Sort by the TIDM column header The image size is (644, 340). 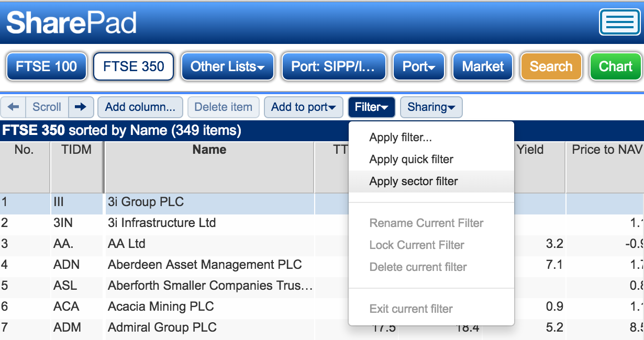(x=76, y=166)
